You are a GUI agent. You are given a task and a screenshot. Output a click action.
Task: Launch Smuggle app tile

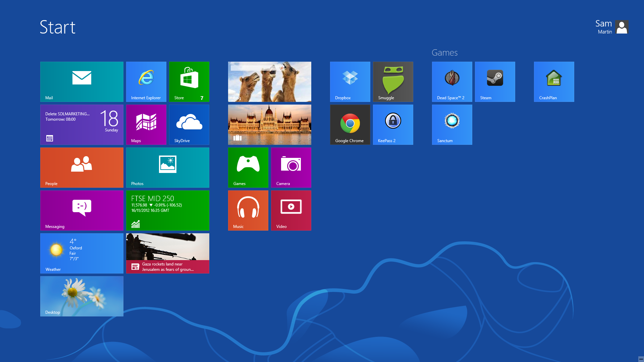393,82
